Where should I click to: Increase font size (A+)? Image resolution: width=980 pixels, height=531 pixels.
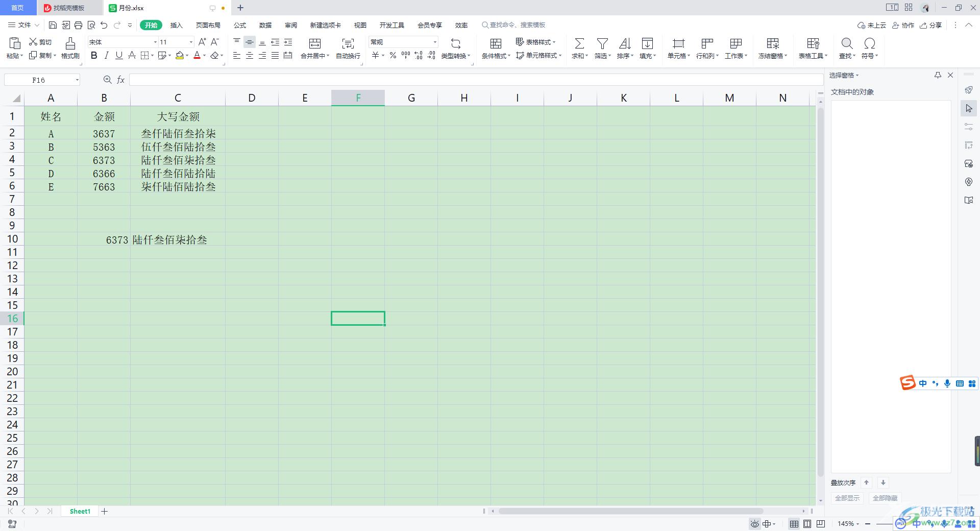click(202, 42)
